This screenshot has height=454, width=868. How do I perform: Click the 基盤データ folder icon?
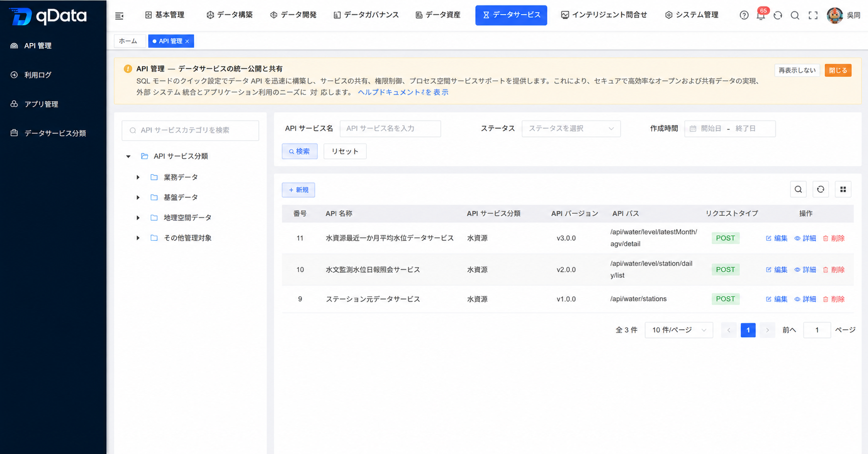154,197
